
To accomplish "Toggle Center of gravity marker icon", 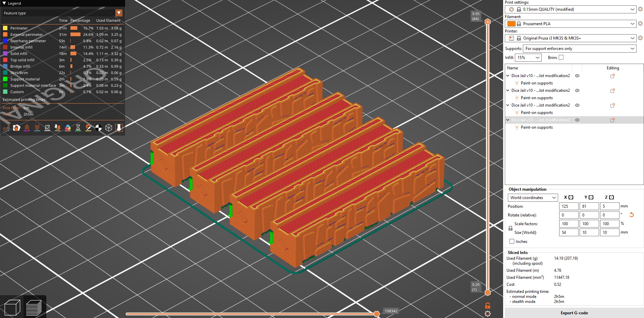I will click(x=99, y=128).
